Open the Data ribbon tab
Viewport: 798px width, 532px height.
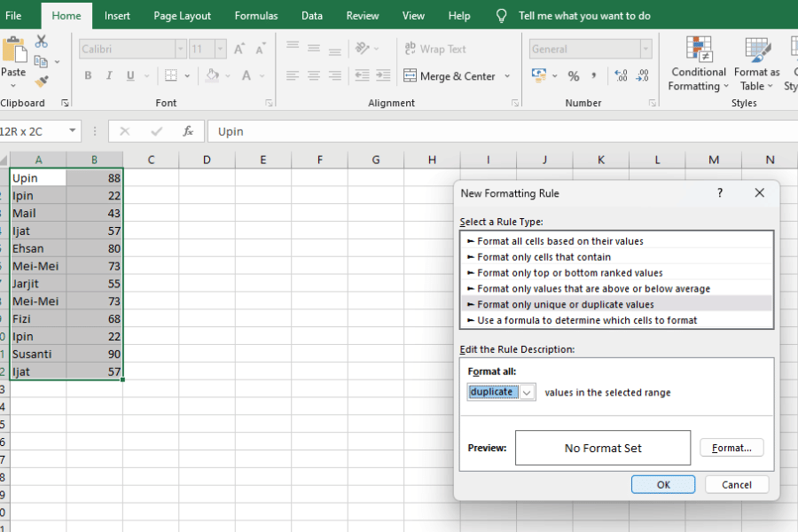click(x=311, y=15)
